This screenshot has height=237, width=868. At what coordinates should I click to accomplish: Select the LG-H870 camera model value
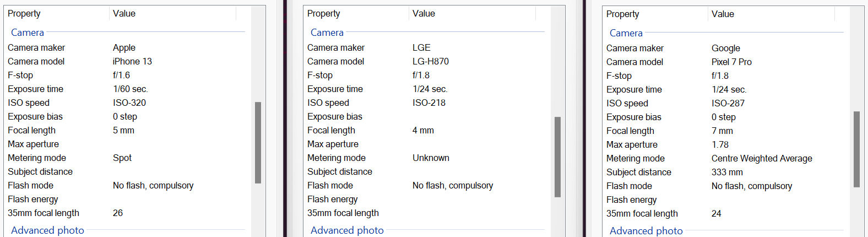click(x=431, y=61)
